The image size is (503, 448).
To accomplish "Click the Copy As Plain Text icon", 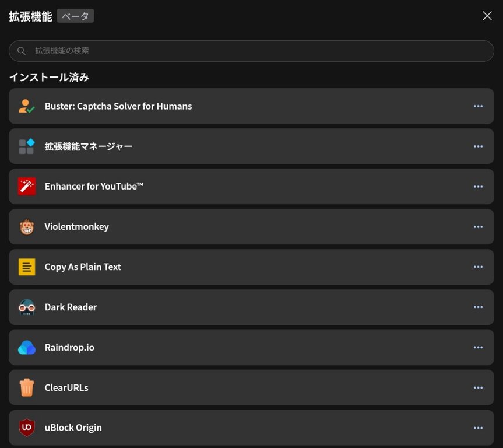I will tap(26, 267).
